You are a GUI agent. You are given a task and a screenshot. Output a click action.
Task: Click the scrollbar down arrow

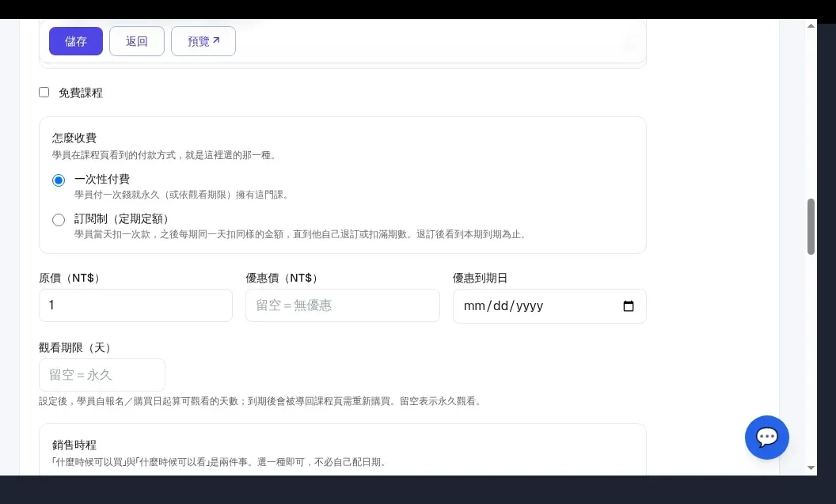point(811,468)
